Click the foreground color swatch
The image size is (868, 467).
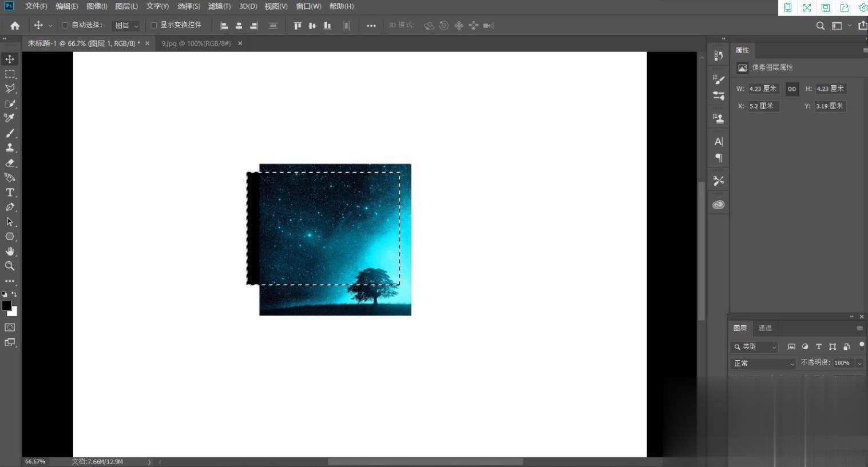click(x=6, y=306)
